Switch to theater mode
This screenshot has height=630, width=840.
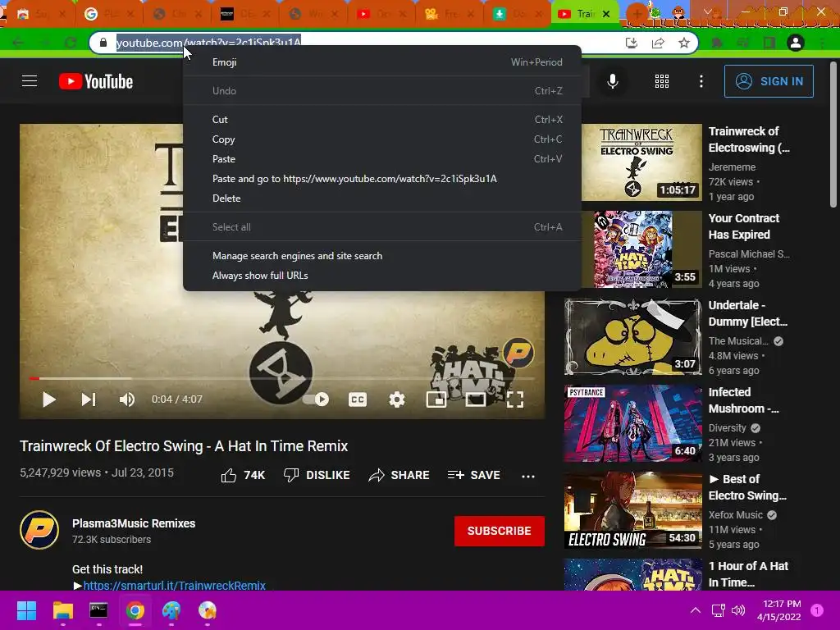[476, 399]
